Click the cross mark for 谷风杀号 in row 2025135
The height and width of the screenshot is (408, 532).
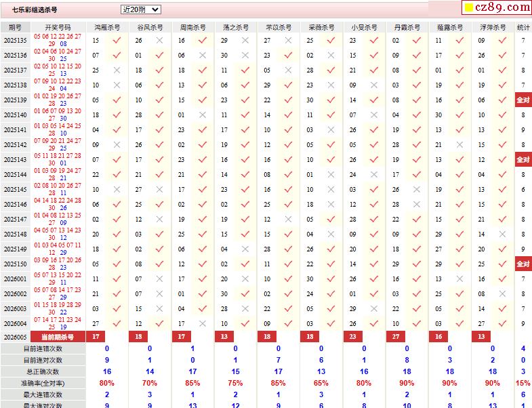(159, 41)
